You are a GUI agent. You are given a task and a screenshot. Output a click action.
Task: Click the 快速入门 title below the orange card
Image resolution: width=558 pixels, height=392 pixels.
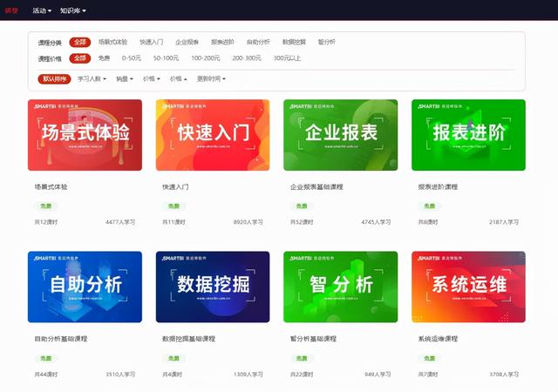[175, 186]
